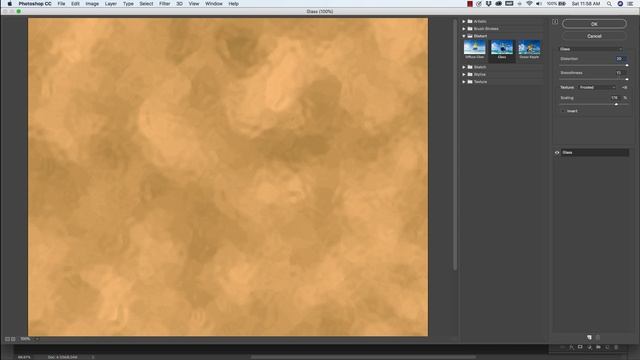
Task: Toggle the Invert checkbox
Action: click(x=563, y=111)
